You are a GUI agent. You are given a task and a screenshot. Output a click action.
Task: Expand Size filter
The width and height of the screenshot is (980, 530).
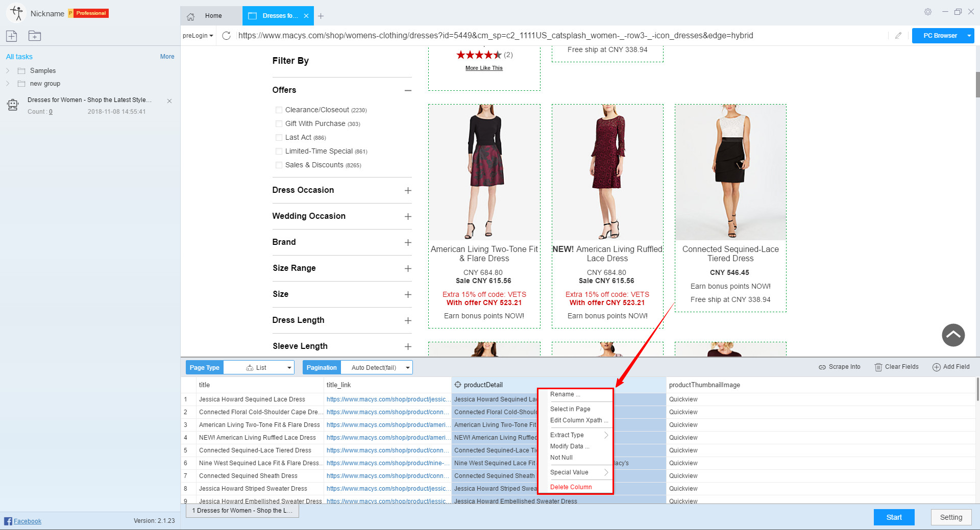408,294
